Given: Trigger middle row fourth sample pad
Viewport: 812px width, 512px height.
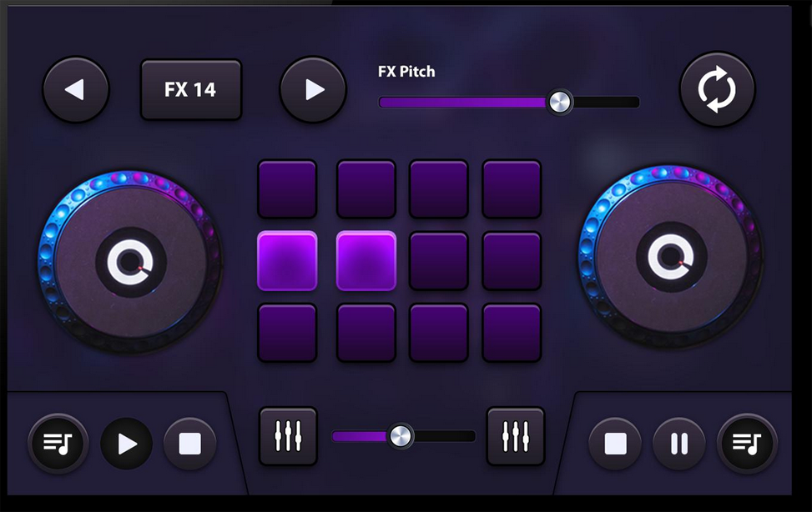Looking at the screenshot, I should 512,260.
